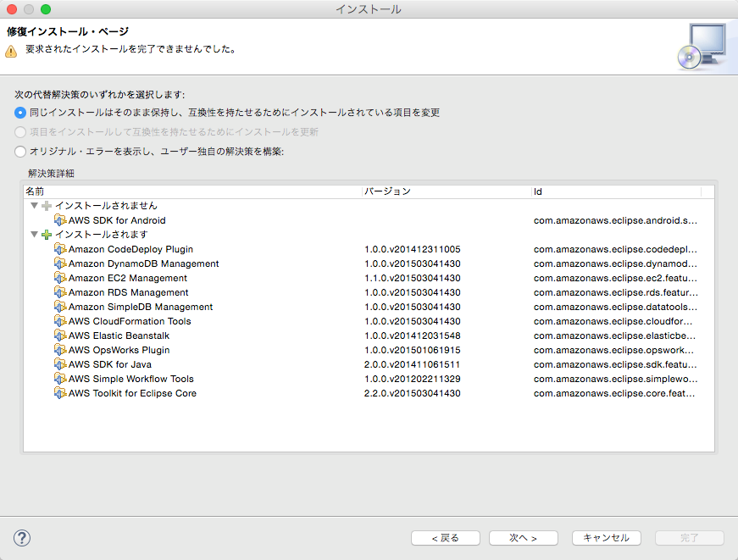Click Id com.amazonaws.eclipse.android.s...
738x560 pixels.
pyautogui.click(x=616, y=220)
